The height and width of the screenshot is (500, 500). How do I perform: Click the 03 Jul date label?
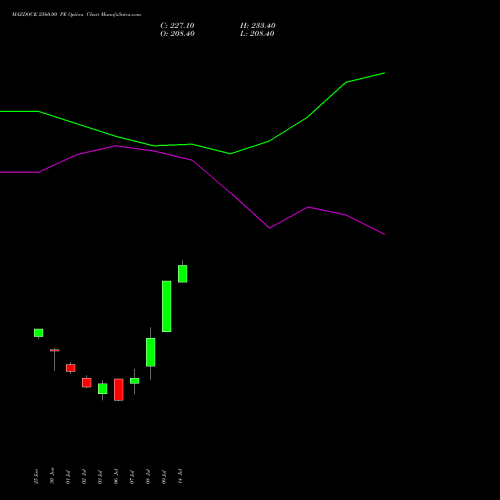(100, 476)
